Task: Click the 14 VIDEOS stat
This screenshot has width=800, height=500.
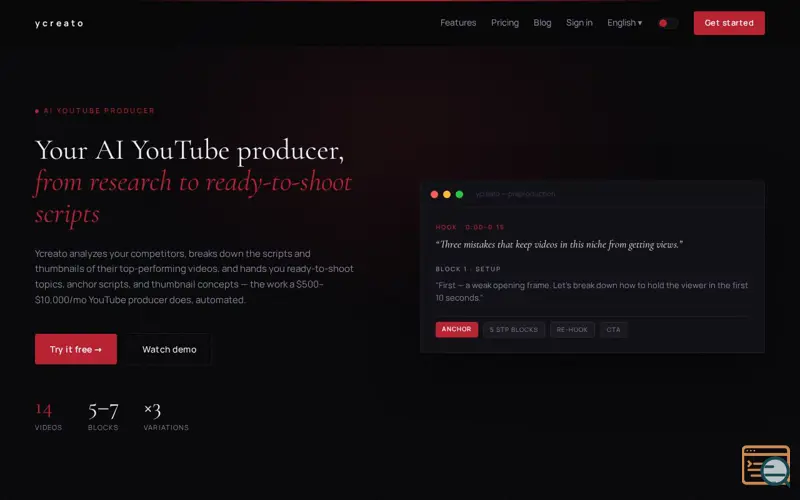Action: pos(48,417)
